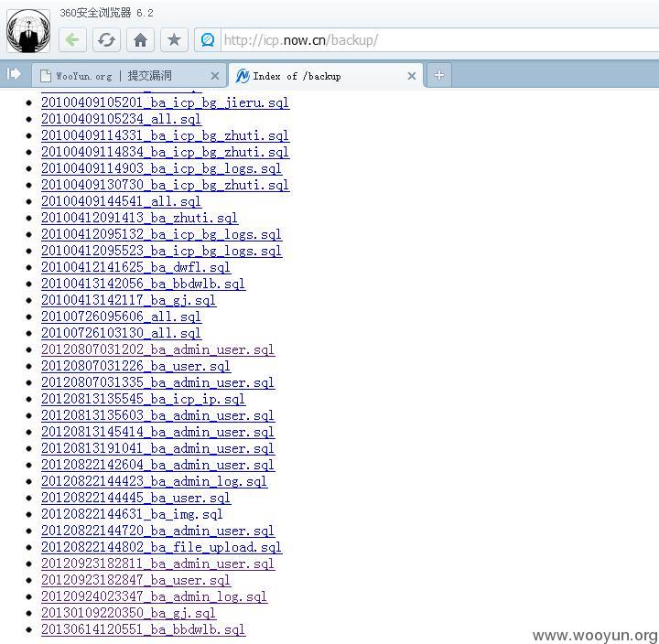
Task: Download 20100726095606_all.sql backup
Action: 121,317
